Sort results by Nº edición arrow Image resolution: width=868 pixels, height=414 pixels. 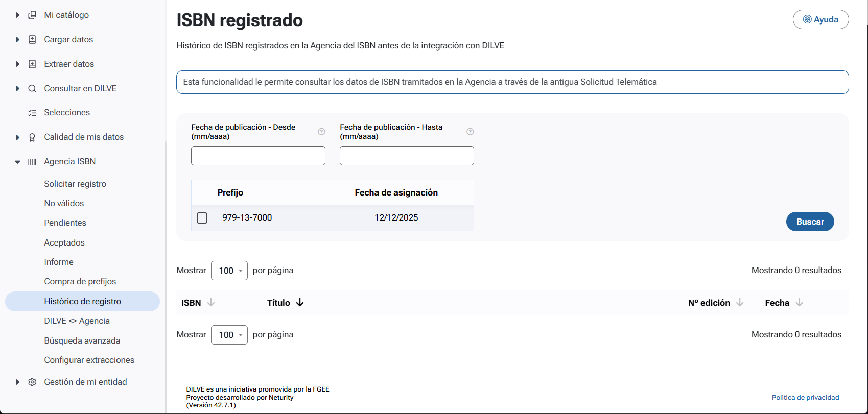(740, 303)
